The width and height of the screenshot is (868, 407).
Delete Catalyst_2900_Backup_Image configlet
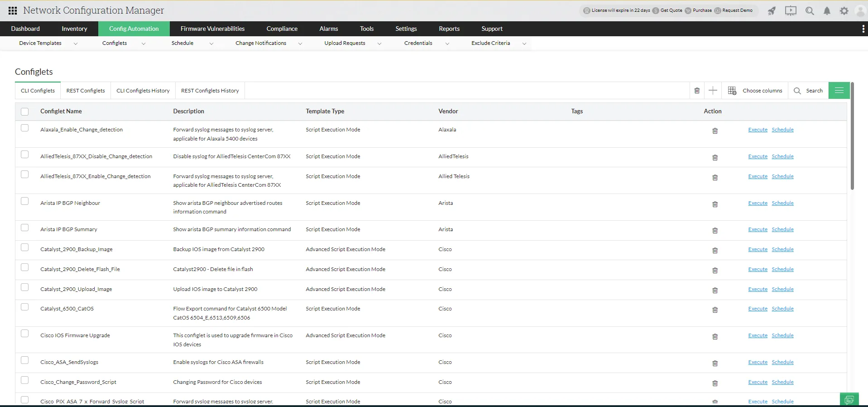(x=715, y=251)
